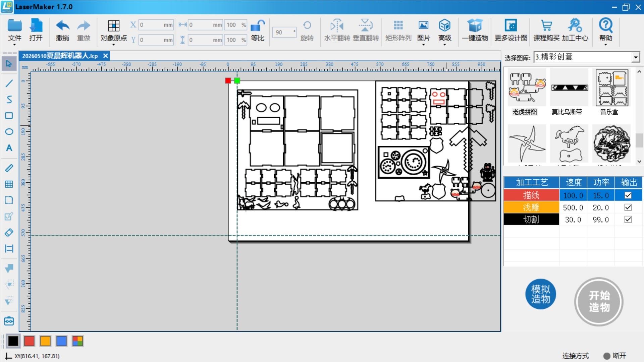Image resolution: width=644 pixels, height=362 pixels.
Task: Select the ellipse tool
Action: click(9, 132)
